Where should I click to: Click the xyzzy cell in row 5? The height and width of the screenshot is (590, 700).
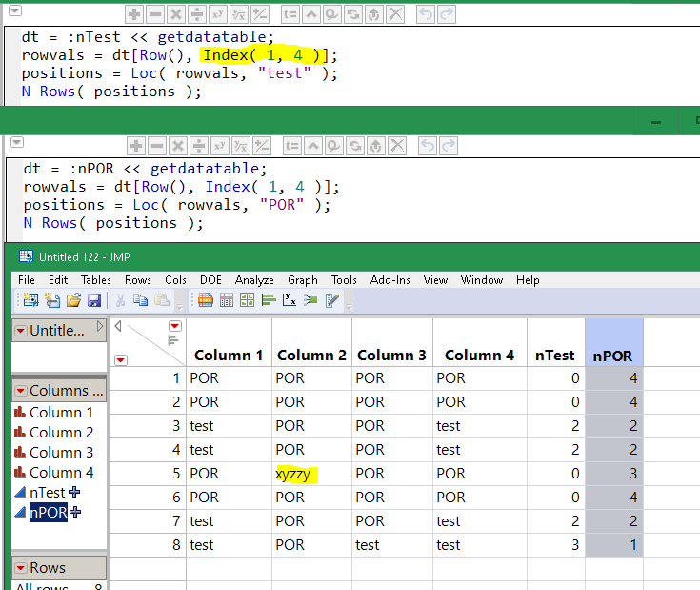[x=294, y=474]
